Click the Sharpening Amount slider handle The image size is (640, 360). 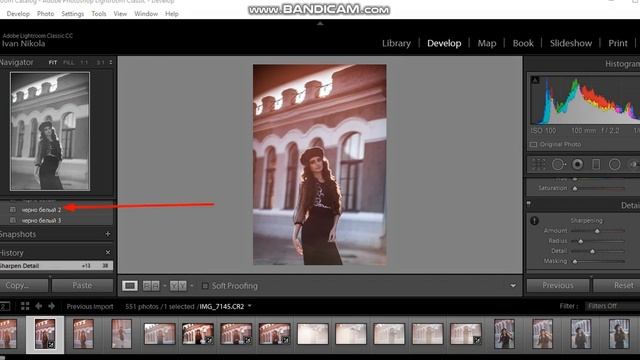597,231
